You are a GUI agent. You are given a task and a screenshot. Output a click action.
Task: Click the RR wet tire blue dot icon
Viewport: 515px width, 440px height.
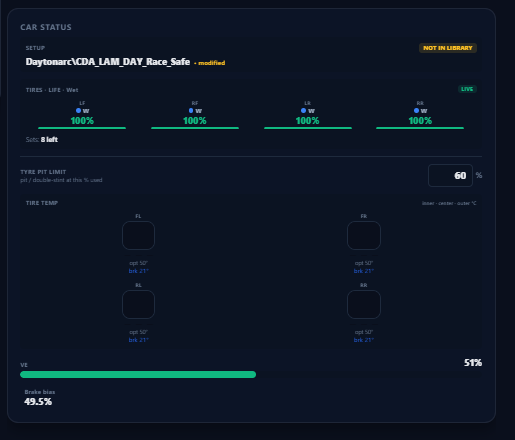[x=416, y=110]
